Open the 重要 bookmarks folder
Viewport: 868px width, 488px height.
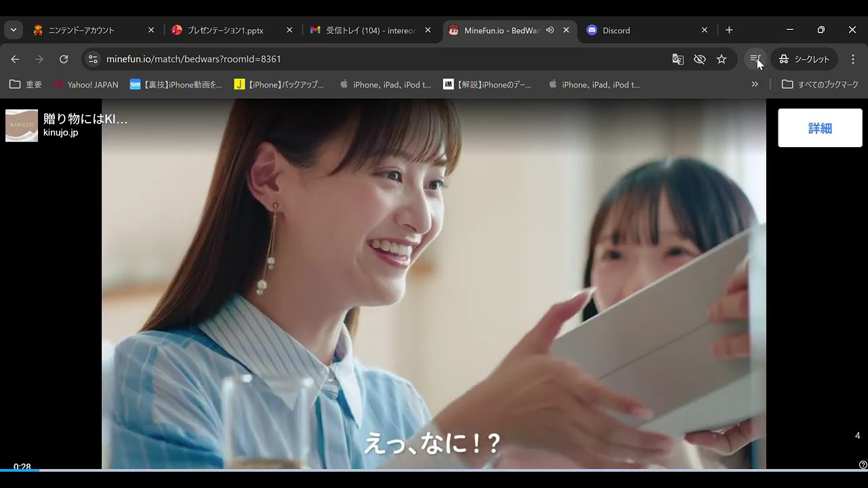[x=26, y=85]
